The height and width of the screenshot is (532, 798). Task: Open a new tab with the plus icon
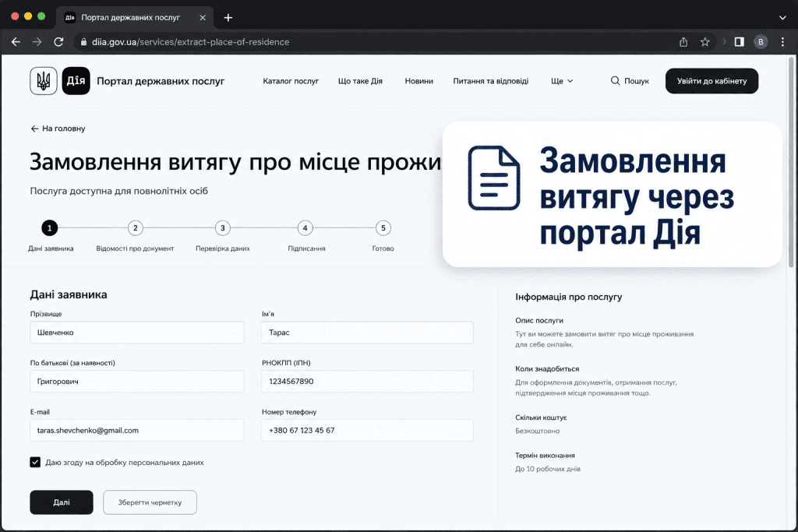(x=228, y=18)
